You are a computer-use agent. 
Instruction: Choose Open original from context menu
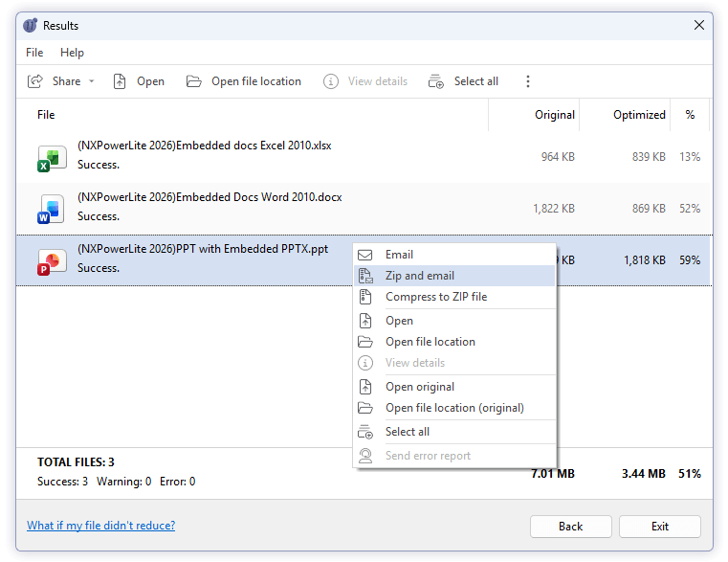pyautogui.click(x=455, y=387)
